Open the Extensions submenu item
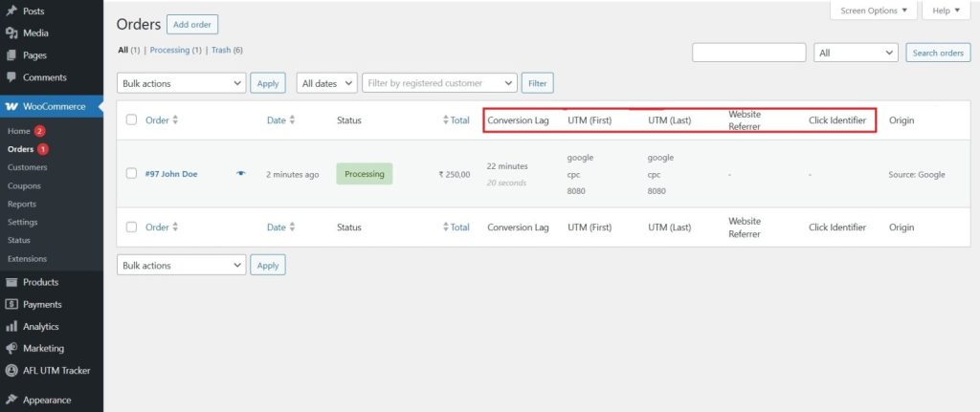This screenshot has width=980, height=412. (27, 258)
